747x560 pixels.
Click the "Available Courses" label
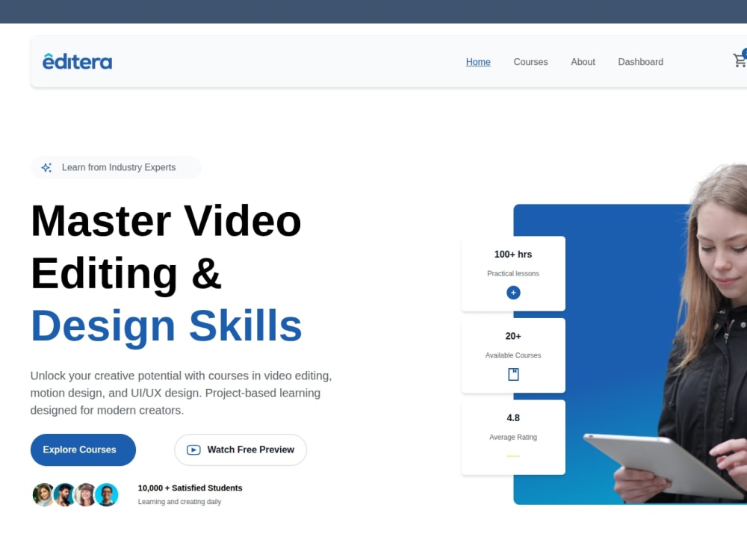coord(513,355)
